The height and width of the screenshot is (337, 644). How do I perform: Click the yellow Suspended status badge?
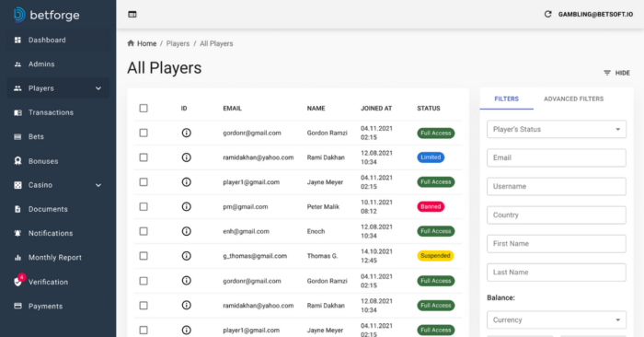click(x=435, y=256)
